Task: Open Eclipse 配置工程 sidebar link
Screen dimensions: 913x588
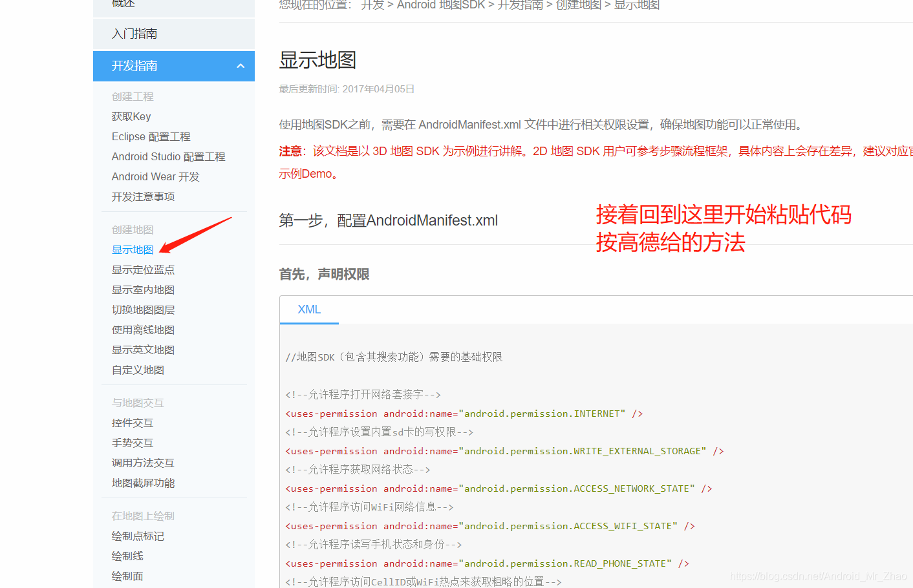Action: [x=151, y=136]
